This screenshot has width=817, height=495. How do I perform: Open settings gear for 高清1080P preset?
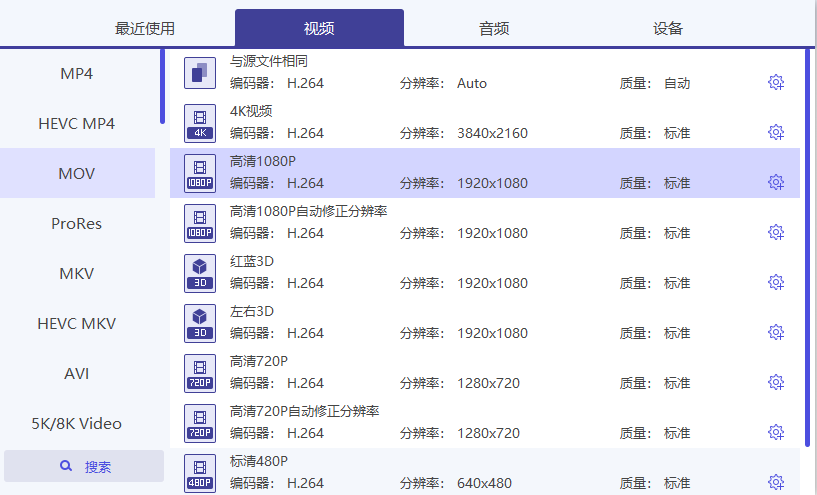coord(776,182)
